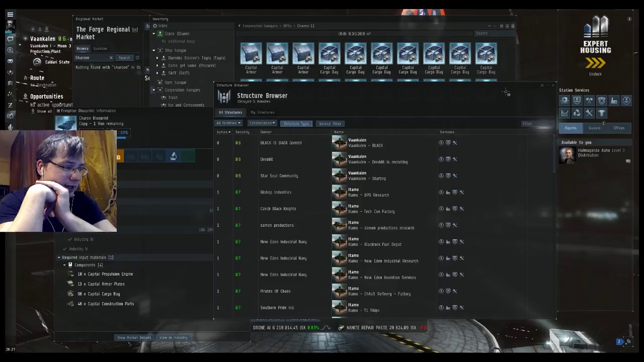Image resolution: width=644 pixels, height=362 pixels.
Task: Open the Neocom main menu
Action: click(x=10, y=15)
